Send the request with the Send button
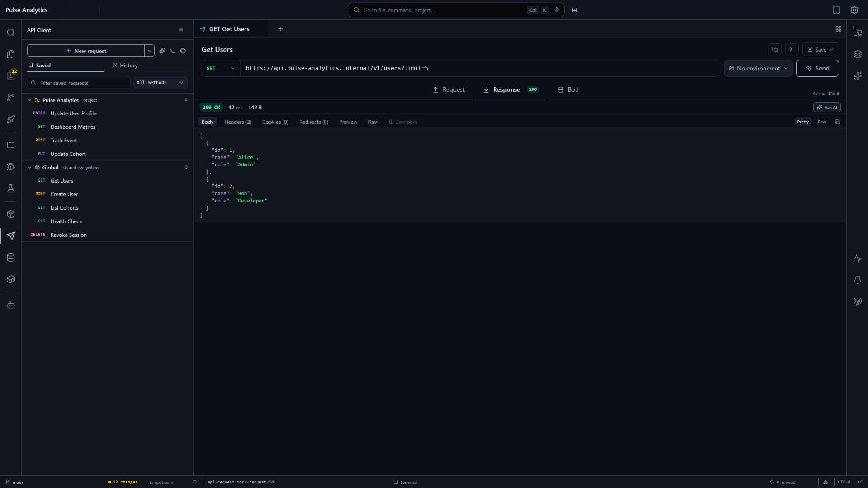Image resolution: width=868 pixels, height=488 pixels. pos(817,68)
